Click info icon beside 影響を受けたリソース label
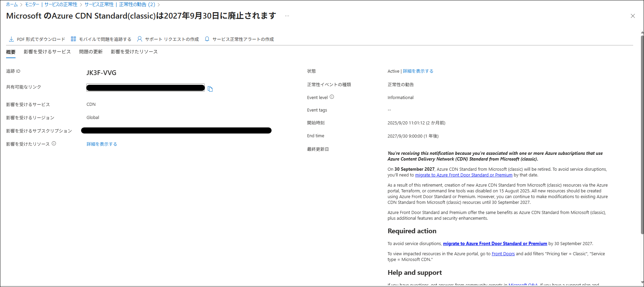Viewport: 644px width, 287px height. tap(54, 144)
